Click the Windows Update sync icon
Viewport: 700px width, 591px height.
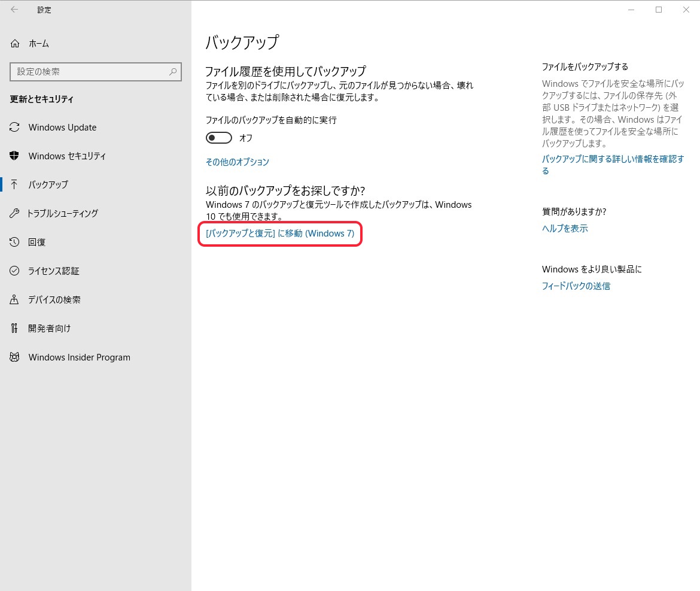[15, 128]
